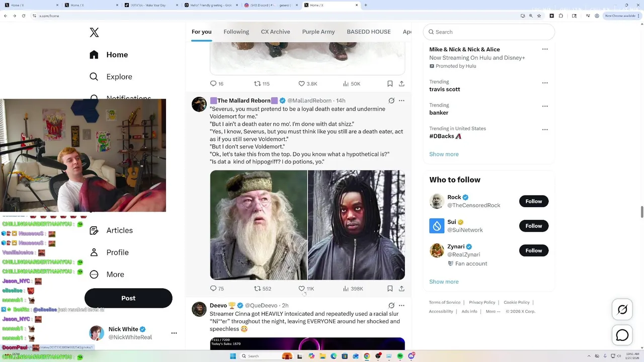Open options for #DBacks trend
Screen dimensions: 644x362
[544, 130]
